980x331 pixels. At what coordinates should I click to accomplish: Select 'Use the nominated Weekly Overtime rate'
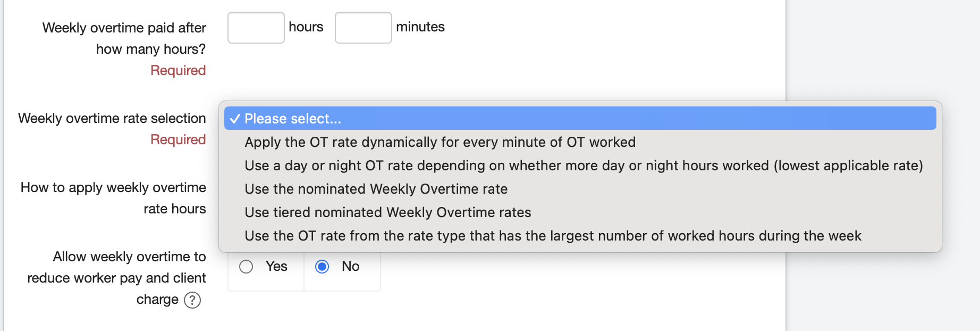point(376,189)
